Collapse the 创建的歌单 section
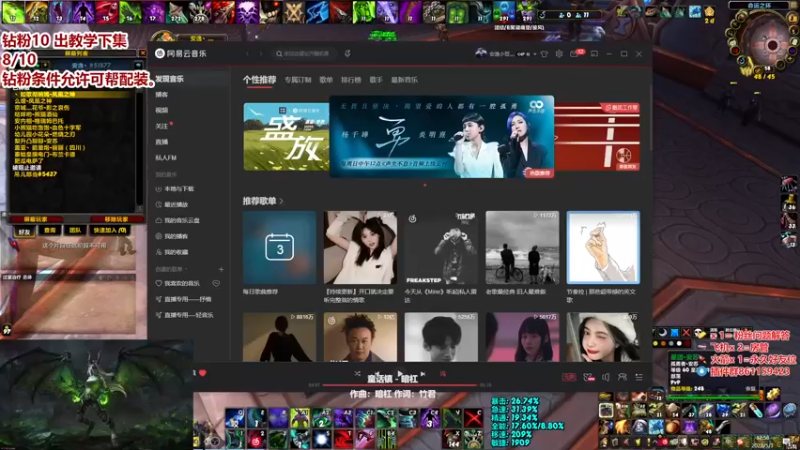Viewport: 800px width, 450px height. click(x=170, y=269)
